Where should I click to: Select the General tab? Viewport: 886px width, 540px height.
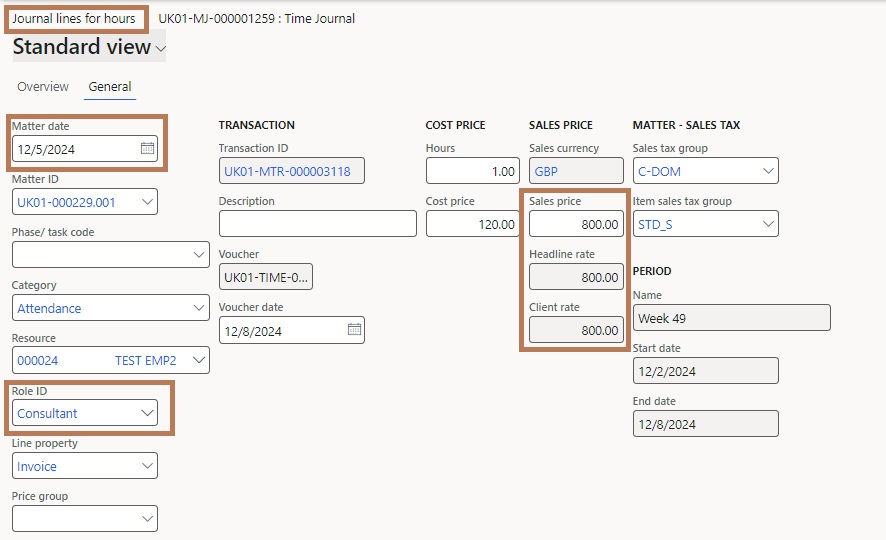[110, 86]
